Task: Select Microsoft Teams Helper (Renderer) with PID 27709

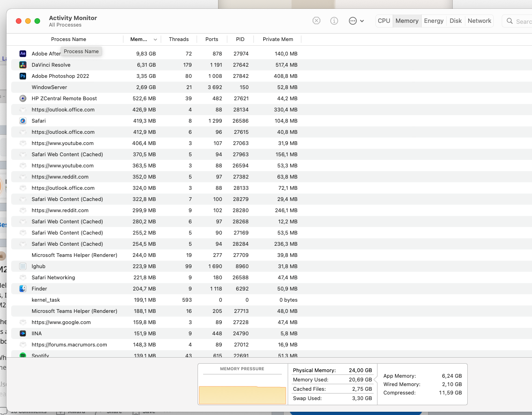Action: (x=272, y=255)
